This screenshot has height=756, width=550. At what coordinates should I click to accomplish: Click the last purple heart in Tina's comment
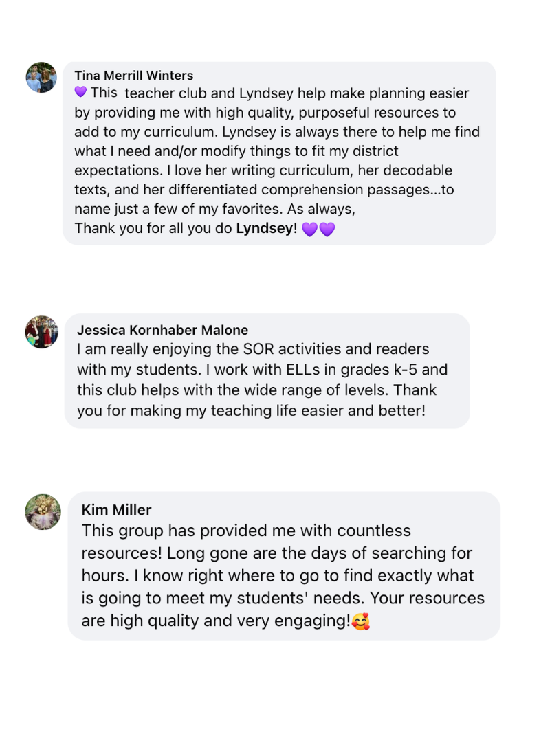[327, 229]
